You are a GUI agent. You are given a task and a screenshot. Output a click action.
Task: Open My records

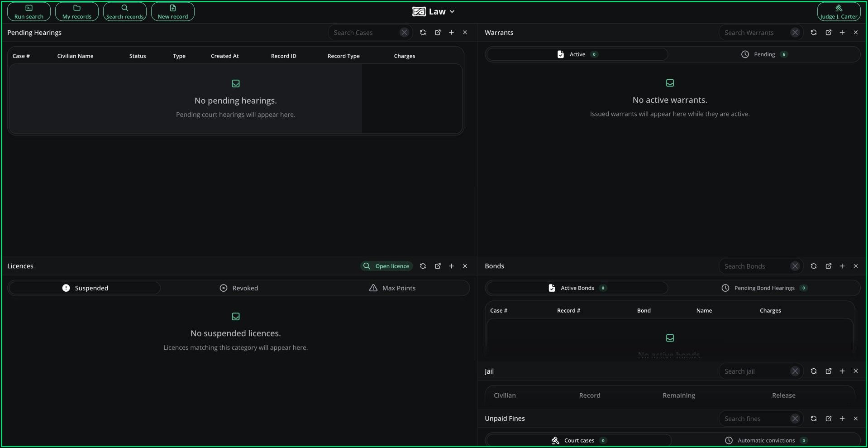(77, 12)
